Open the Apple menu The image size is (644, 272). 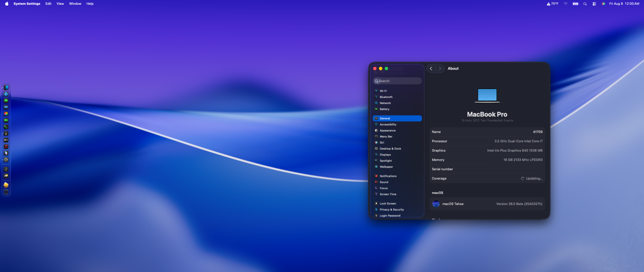pyautogui.click(x=7, y=4)
